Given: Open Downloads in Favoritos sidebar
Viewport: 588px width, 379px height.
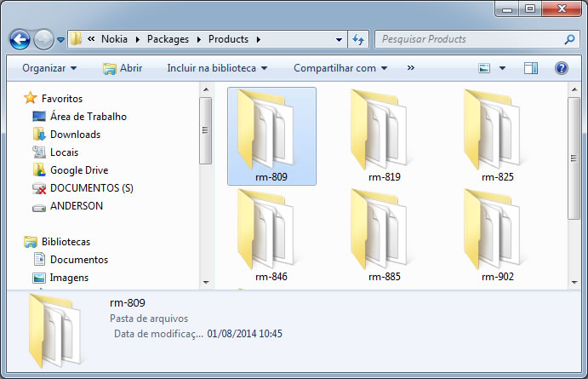Looking at the screenshot, I should point(75,135).
